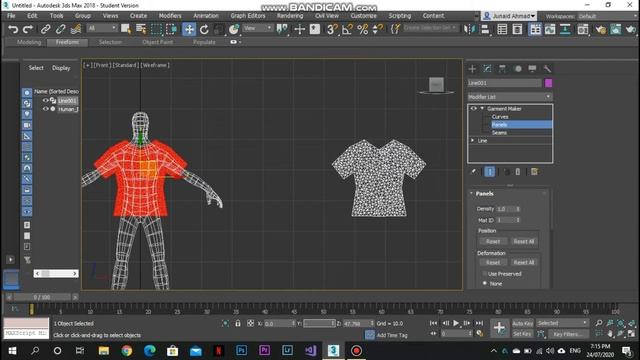Viewport: 640px width, 360px height.
Task: Open reference coordinate system View dropdown
Action: tap(258, 28)
